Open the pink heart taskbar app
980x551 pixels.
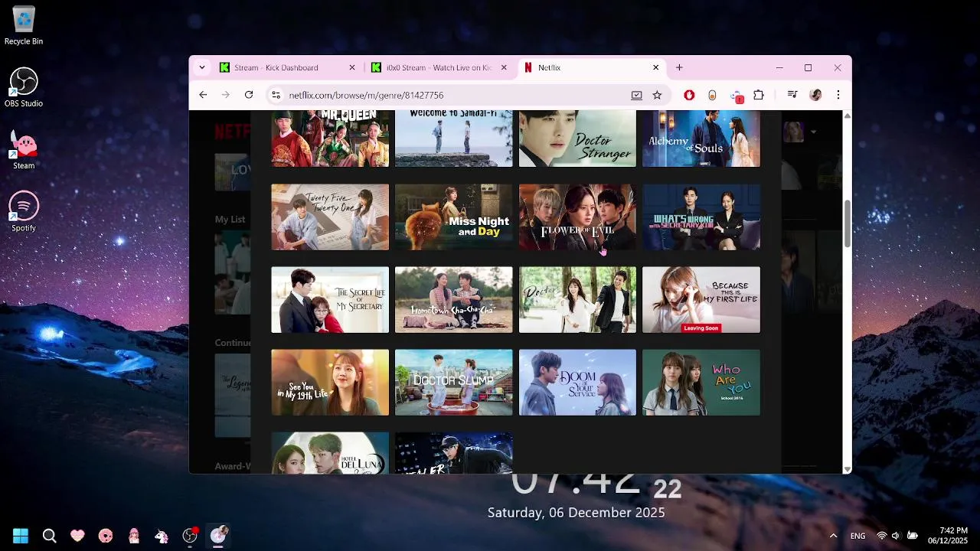(x=77, y=536)
